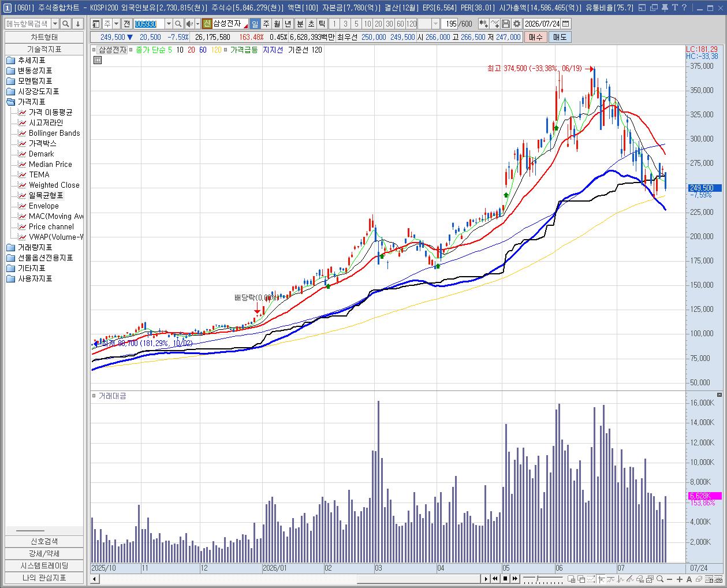Open the interval value dropdown after 120
Viewport: 727px width, 588px height.
coord(436,24)
